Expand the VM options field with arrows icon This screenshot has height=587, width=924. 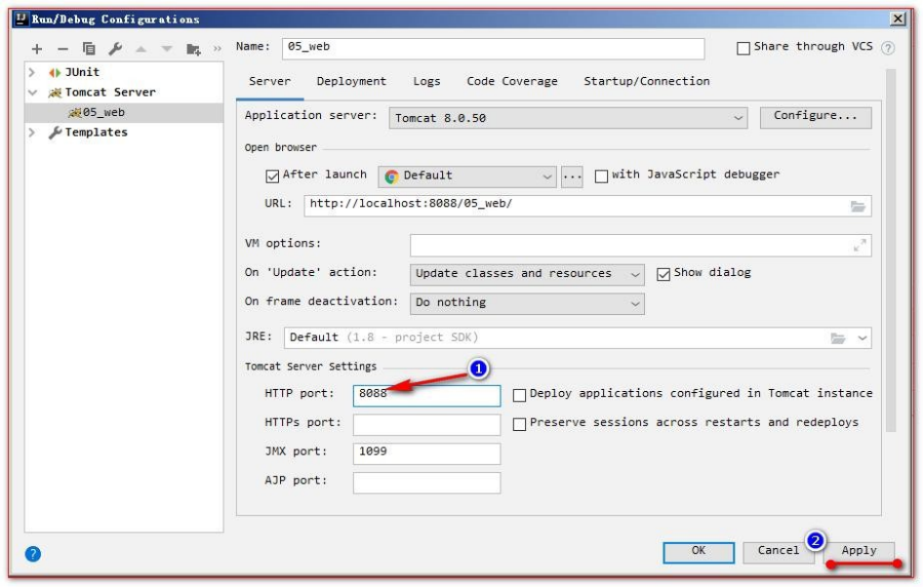coord(860,246)
